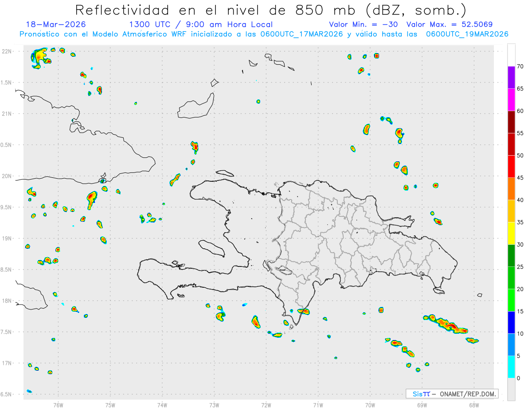Viewport: 532px width, 411px height.
Task: Click the "22N" latitude label
Action: (8, 51)
